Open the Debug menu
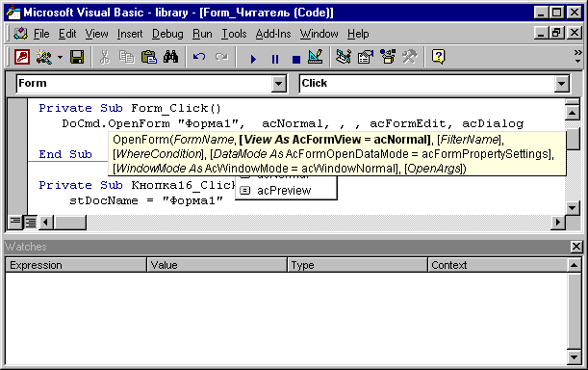Viewport: 588px width, 370px height. [167, 34]
